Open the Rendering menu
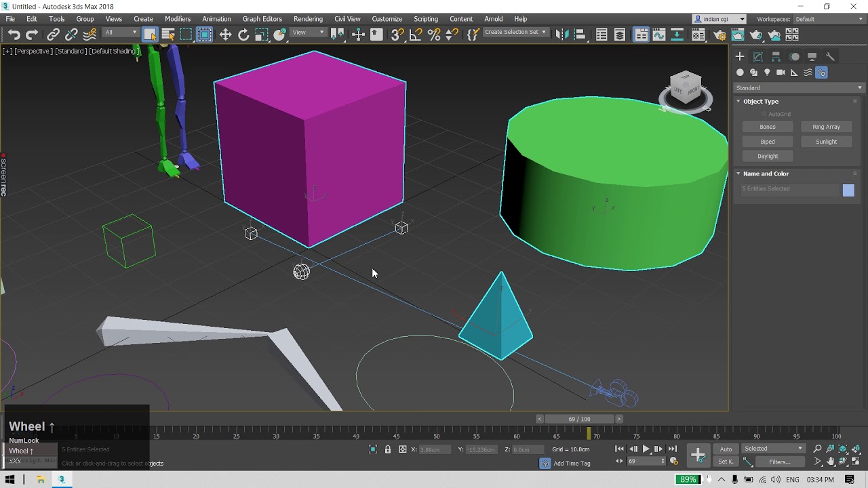The height and width of the screenshot is (488, 868). (x=308, y=19)
